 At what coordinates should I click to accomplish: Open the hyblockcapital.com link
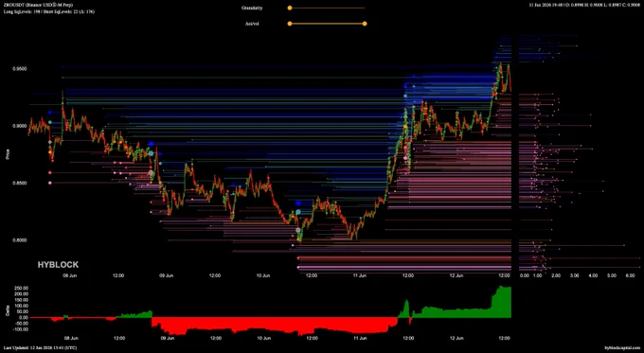tap(622, 348)
